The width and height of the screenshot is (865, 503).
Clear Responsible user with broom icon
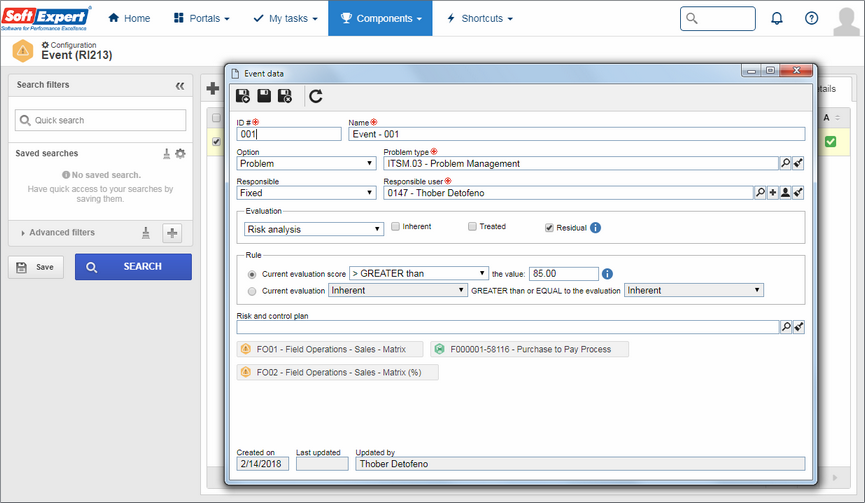click(x=798, y=192)
